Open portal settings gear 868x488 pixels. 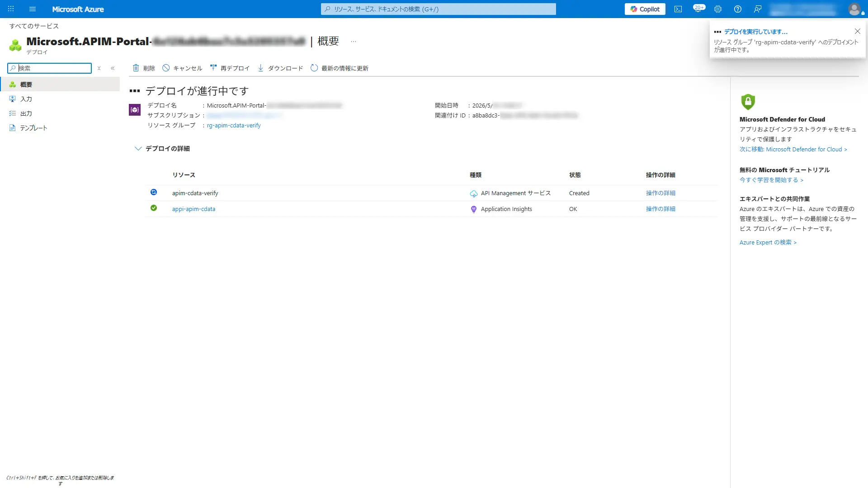pyautogui.click(x=718, y=9)
